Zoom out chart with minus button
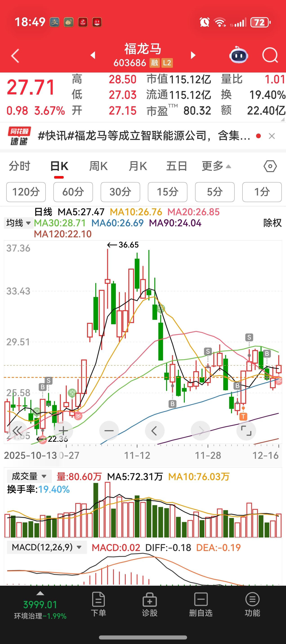Viewport: 286px width, 644px height. tap(109, 431)
